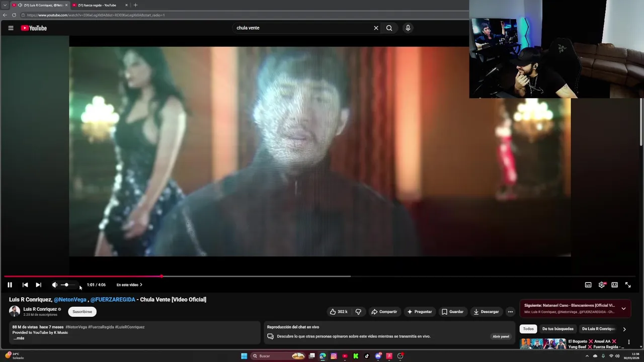The height and width of the screenshot is (362, 644).
Task: Skip to the next video
Action: click(x=38, y=285)
